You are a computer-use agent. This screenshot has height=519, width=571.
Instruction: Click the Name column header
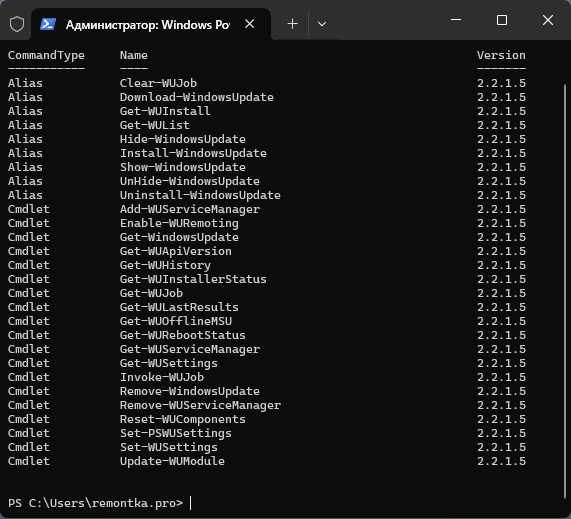point(134,55)
